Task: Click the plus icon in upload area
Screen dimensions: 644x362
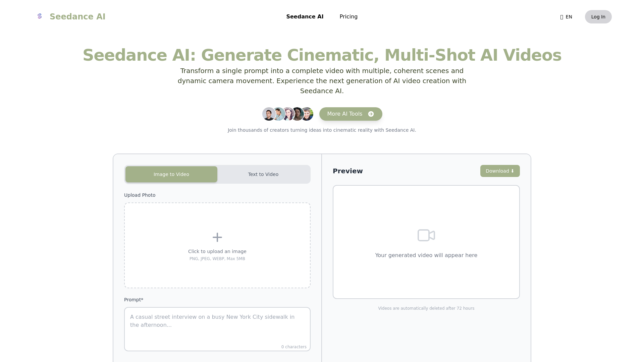Action: [217, 237]
